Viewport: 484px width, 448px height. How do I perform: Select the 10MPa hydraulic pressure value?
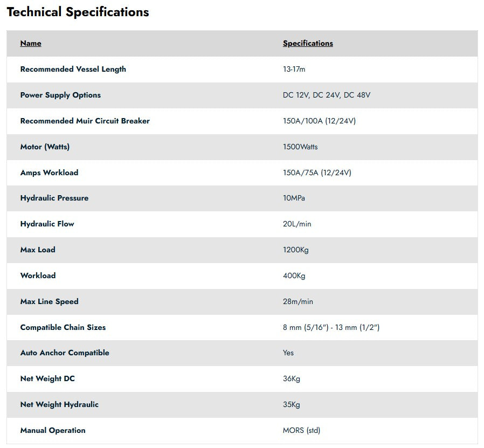(294, 198)
